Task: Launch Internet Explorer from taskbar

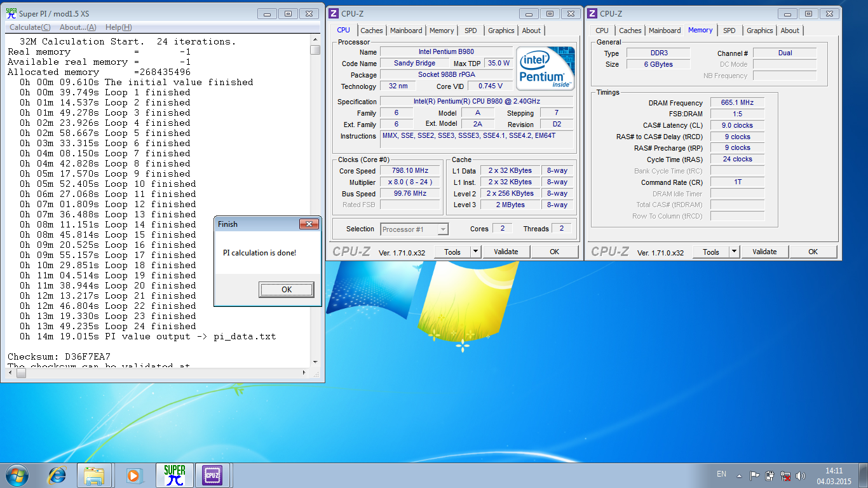Action: point(57,475)
